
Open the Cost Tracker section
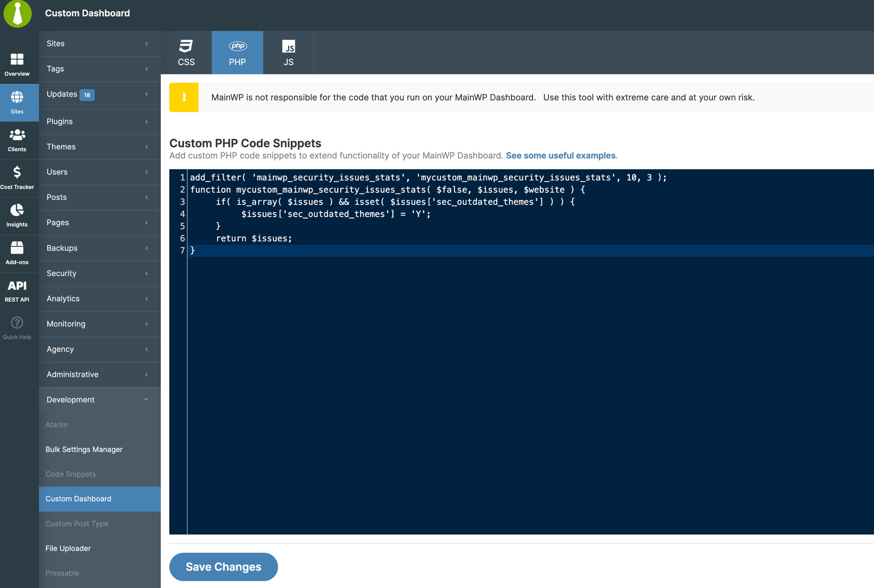pos(17,178)
